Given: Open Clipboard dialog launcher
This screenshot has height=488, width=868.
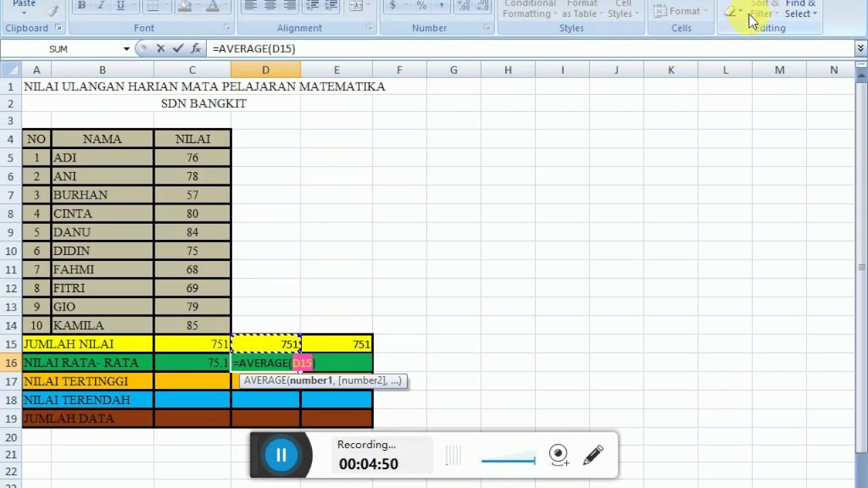Looking at the screenshot, I should 58,28.
